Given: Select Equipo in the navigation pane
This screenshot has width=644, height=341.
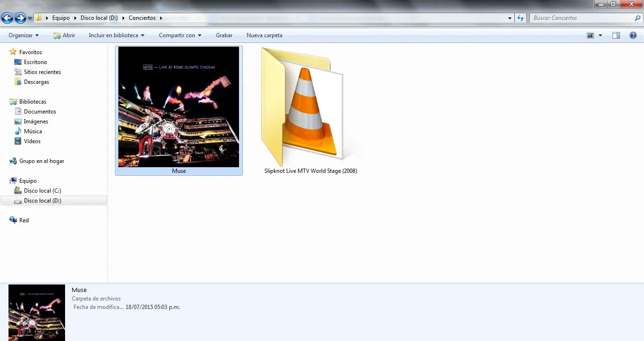Looking at the screenshot, I should (28, 181).
